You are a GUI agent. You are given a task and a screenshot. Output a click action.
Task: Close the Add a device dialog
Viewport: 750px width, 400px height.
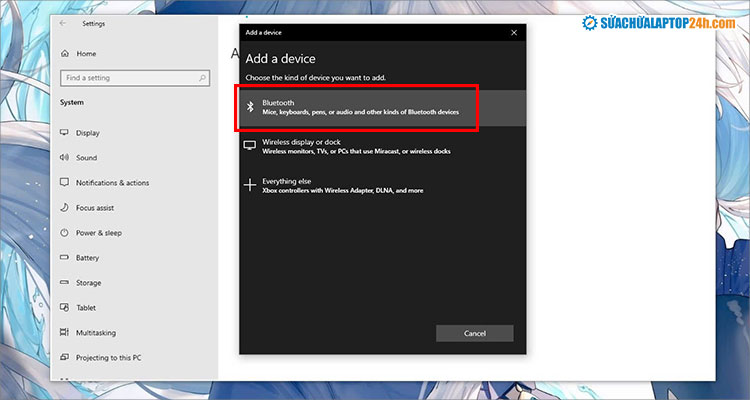(514, 33)
